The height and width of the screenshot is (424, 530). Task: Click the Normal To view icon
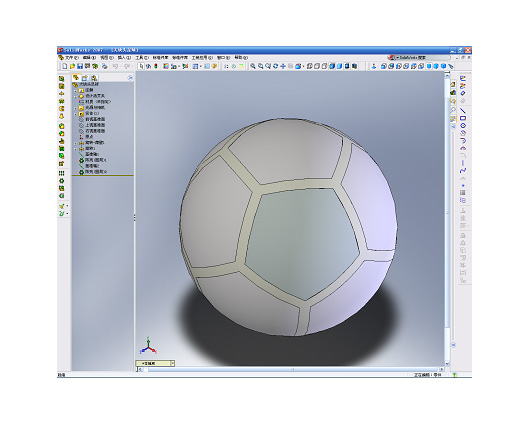coord(374,67)
